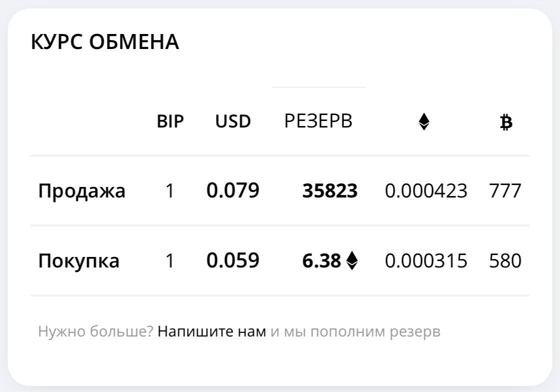Open the 'Напишите нам' link
560x392 pixels.
(212, 331)
